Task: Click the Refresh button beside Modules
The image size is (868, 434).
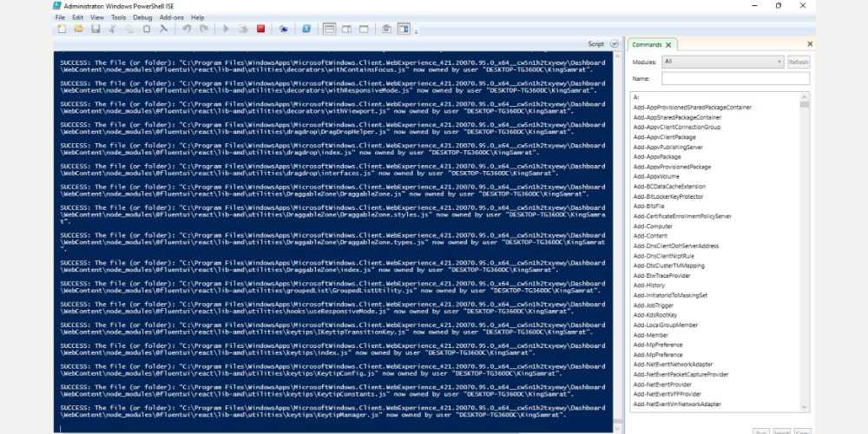Action: 798,62
